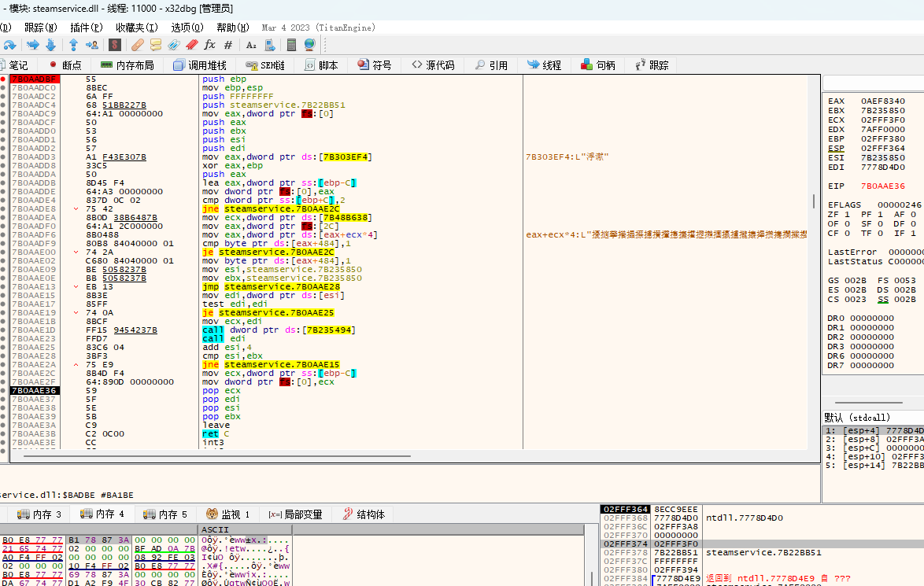Open the 插件(P) plugins menu

click(x=86, y=28)
